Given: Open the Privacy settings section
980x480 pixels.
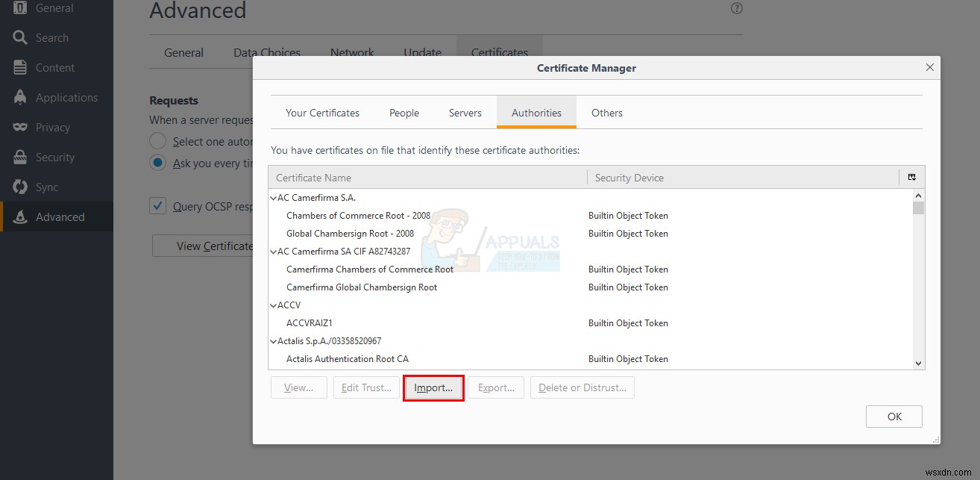Looking at the screenshot, I should point(51,127).
